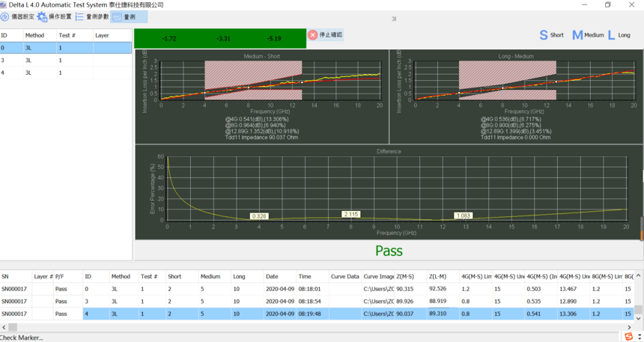Click the green -1.72 result value
This screenshot has width=644, height=342.
click(168, 39)
